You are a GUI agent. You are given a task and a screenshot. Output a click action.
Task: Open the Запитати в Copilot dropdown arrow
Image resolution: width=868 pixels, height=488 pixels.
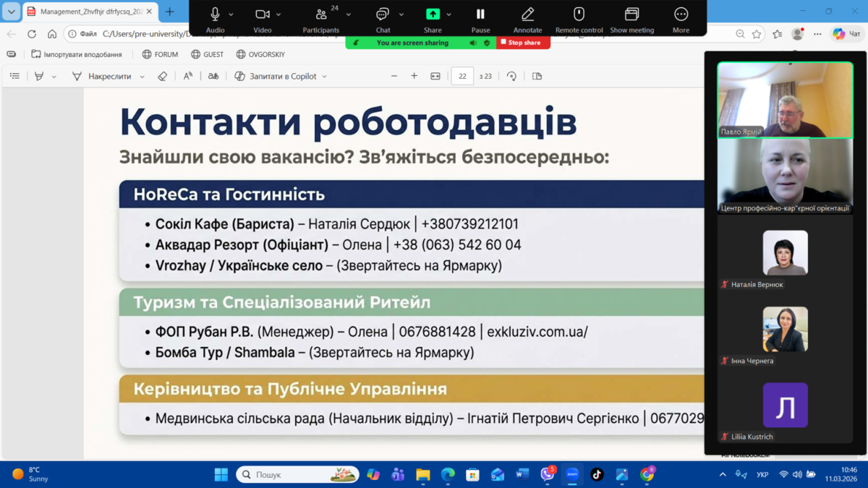324,77
